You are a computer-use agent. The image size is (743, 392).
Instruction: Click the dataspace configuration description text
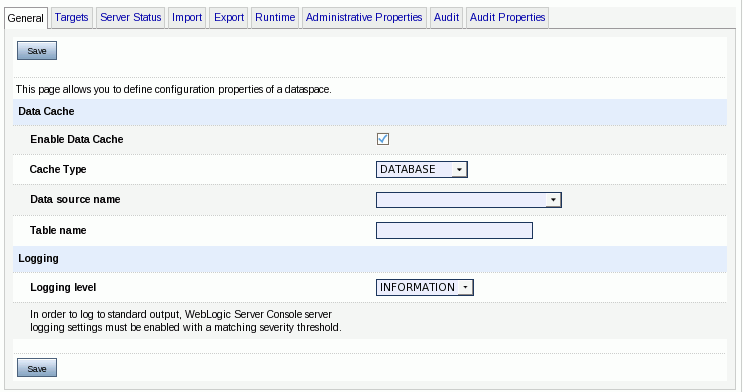173,90
